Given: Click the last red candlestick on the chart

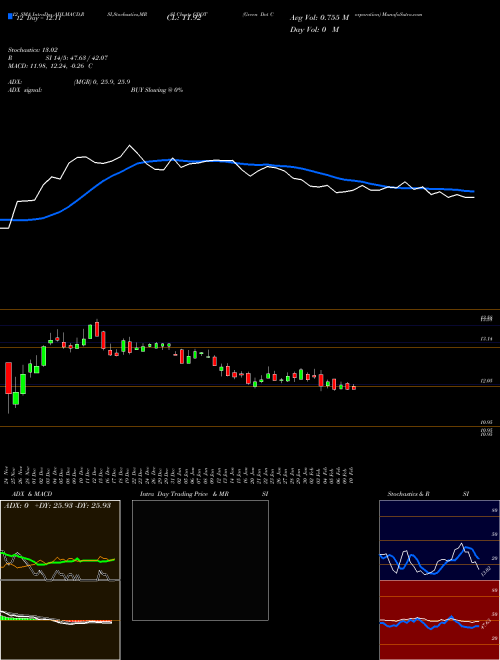Looking at the screenshot, I should point(354,388).
